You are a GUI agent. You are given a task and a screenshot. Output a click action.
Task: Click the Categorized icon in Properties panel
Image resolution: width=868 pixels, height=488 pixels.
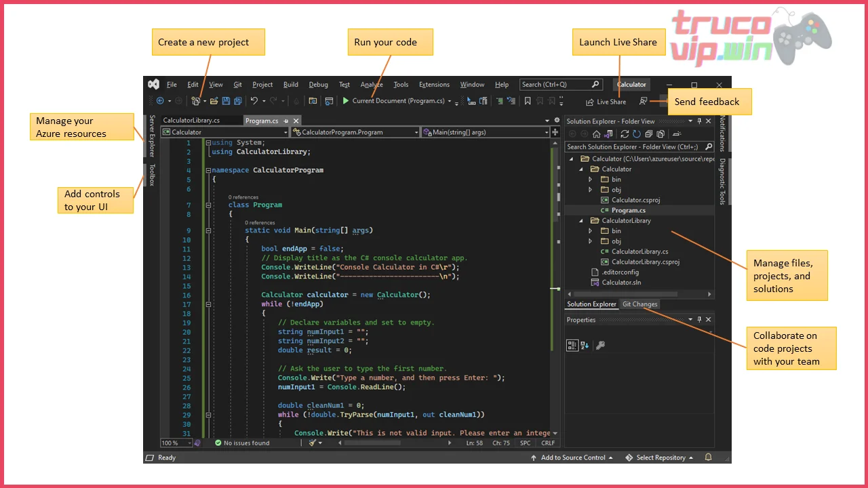(x=572, y=345)
